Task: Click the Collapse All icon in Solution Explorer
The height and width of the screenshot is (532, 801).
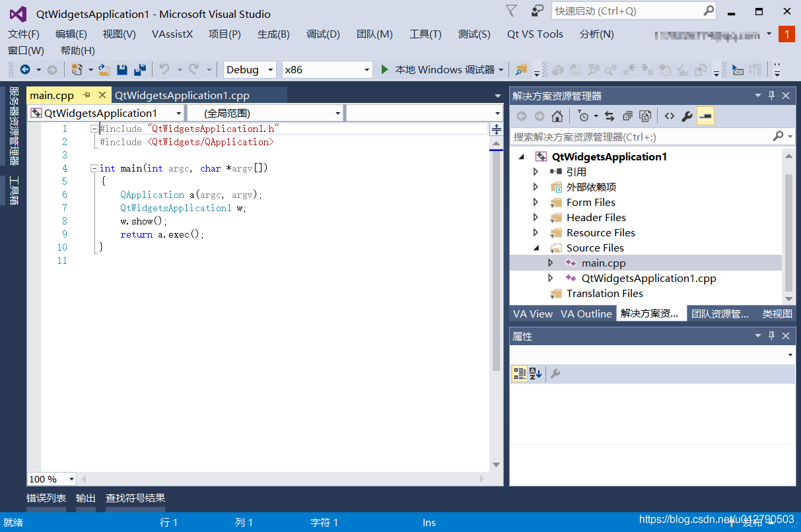Action: click(627, 116)
